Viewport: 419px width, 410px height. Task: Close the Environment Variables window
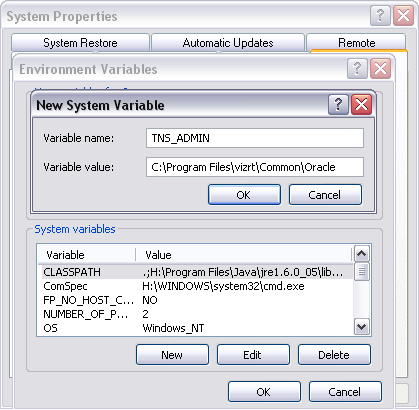380,69
